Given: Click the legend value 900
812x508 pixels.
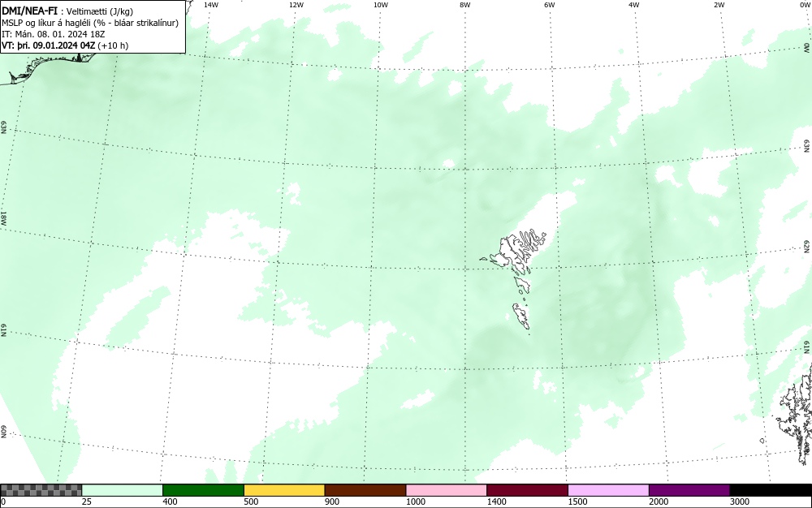Looking at the screenshot, I should [x=332, y=502].
